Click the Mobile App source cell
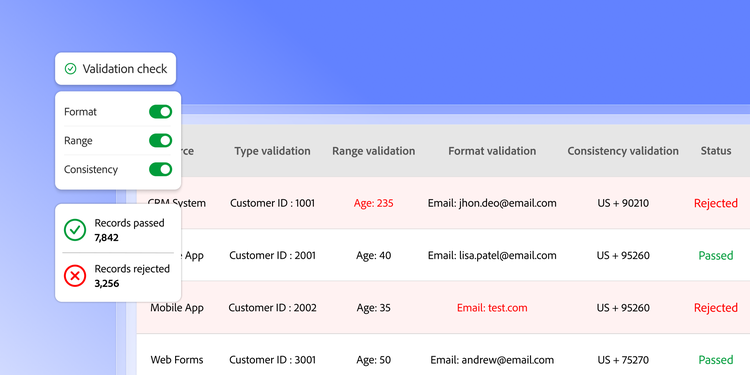The image size is (750, 375). [177, 308]
